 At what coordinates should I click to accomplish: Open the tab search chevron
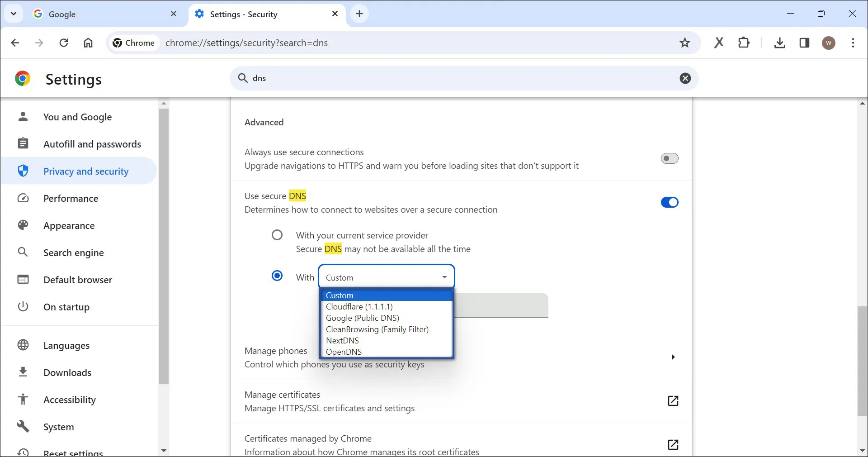[x=14, y=14]
